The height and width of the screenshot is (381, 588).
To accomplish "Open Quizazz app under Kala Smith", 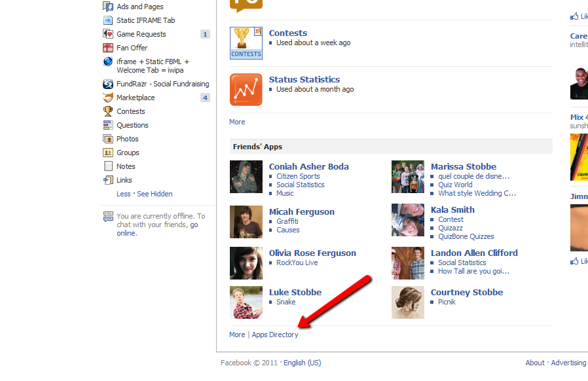I will pyautogui.click(x=450, y=228).
